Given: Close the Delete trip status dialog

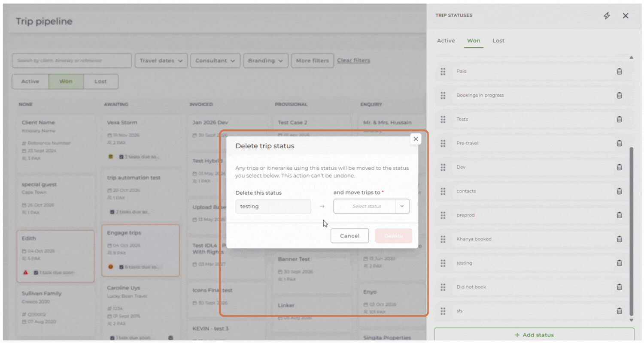Looking at the screenshot, I should (416, 139).
